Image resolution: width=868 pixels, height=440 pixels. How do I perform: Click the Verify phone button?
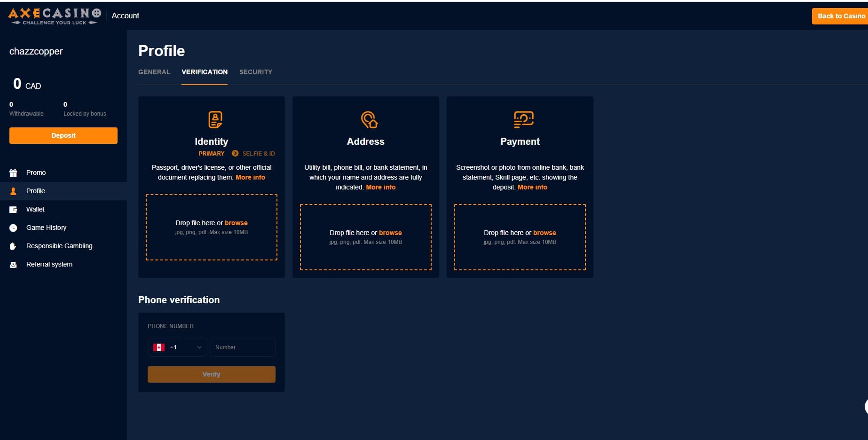point(211,374)
